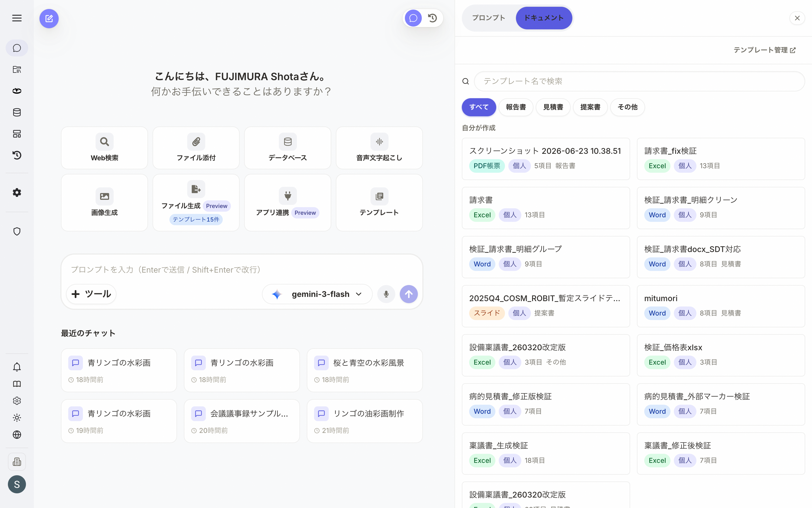The image size is (812, 508).
Task: Switch to the ドキュメント tab
Action: (544, 18)
